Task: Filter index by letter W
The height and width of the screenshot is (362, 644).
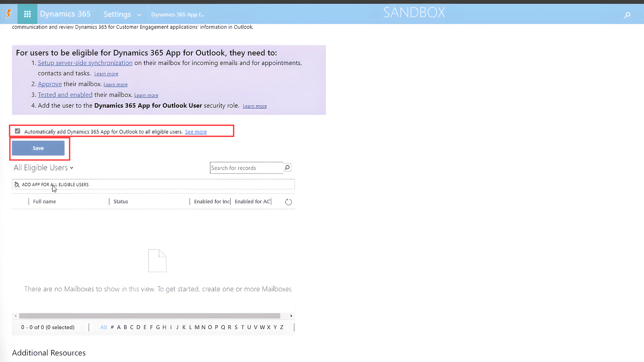Action: (x=262, y=327)
